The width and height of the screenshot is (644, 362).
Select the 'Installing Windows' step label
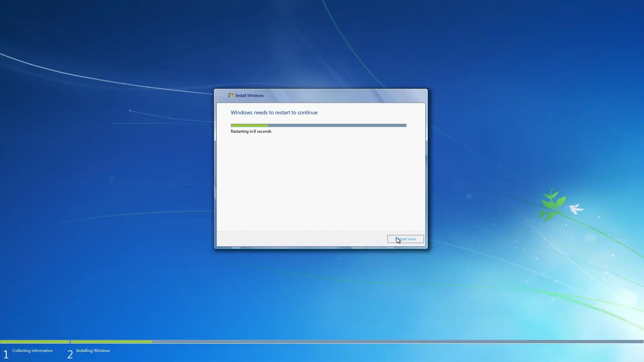[93, 351]
